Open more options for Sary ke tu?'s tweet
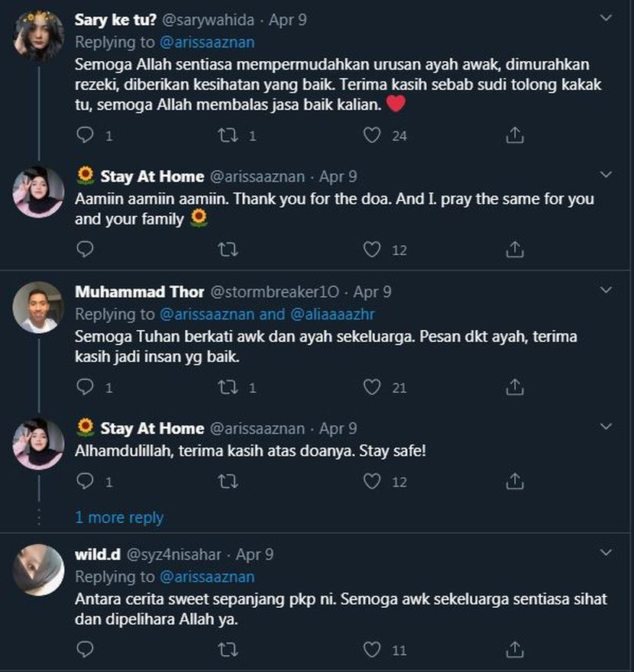Screen dimensions: 634x672 pos(606,17)
